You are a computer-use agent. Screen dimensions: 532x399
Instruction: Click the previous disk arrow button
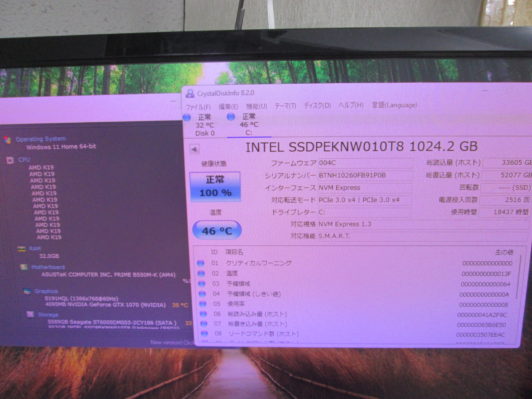pyautogui.click(x=194, y=149)
